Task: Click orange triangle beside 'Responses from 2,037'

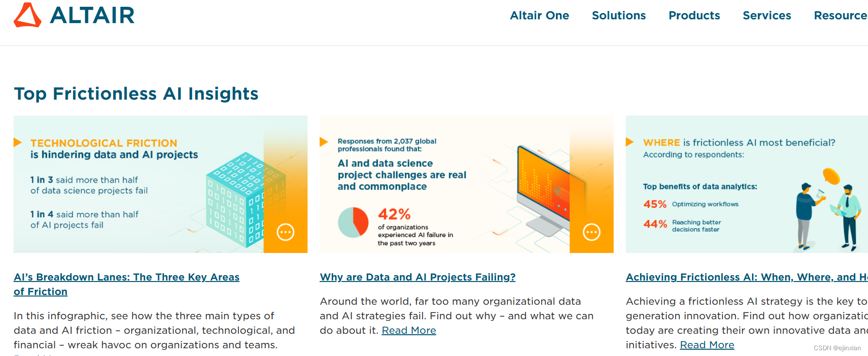Action: [324, 142]
